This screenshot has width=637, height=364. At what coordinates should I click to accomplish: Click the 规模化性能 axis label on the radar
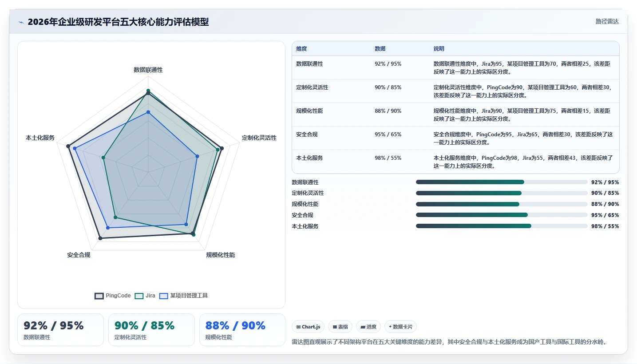(x=221, y=255)
